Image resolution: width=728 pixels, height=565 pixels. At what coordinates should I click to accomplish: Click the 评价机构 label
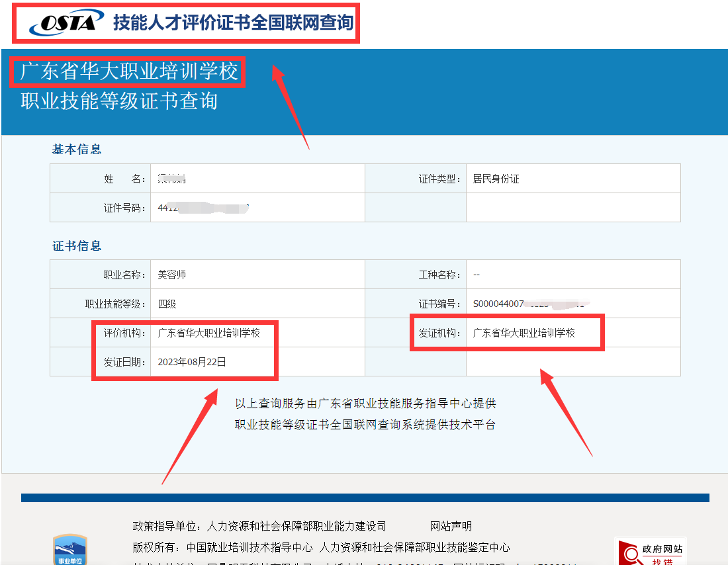click(x=124, y=333)
